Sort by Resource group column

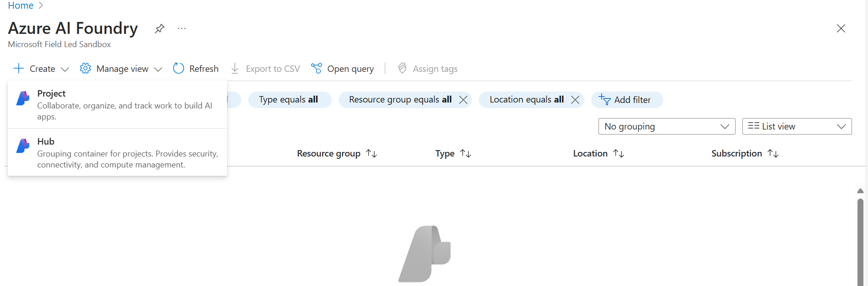coord(372,154)
